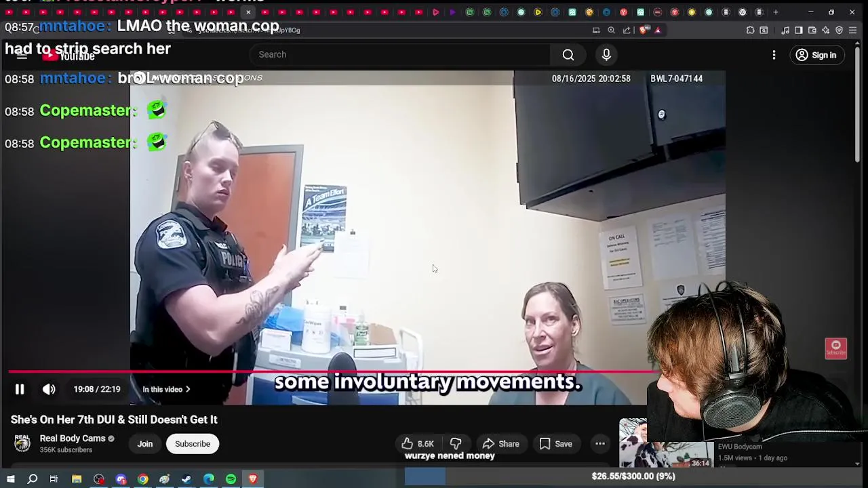Expand the 'In this video' chapters

(166, 389)
